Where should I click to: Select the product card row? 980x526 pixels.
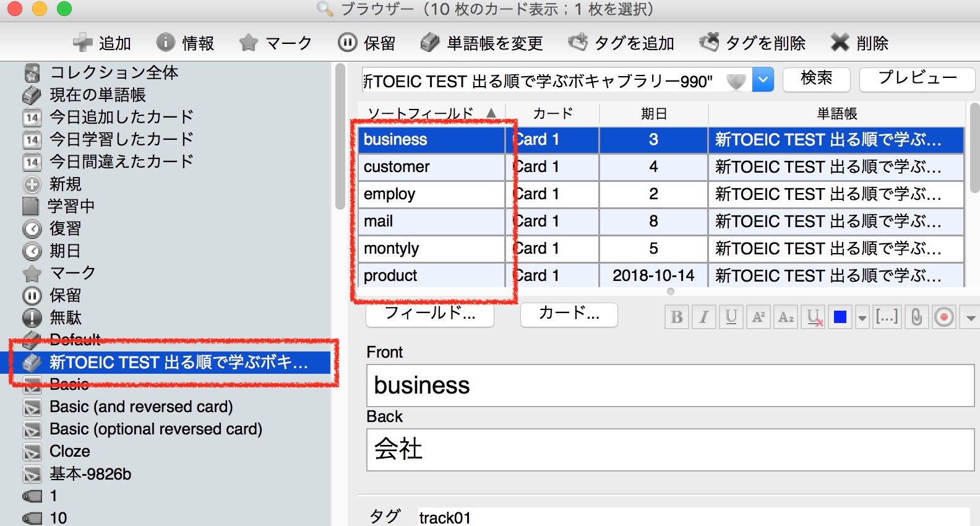(661, 275)
